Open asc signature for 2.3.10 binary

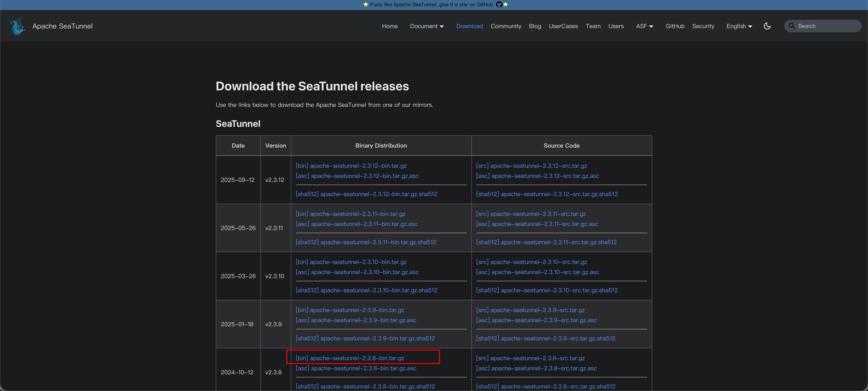pyautogui.click(x=357, y=272)
